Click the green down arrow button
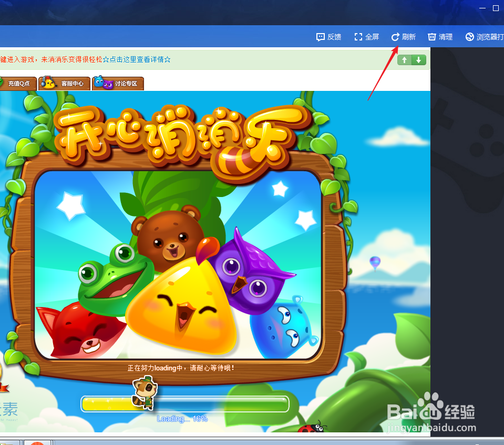The width and height of the screenshot is (504, 445). pyautogui.click(x=419, y=60)
